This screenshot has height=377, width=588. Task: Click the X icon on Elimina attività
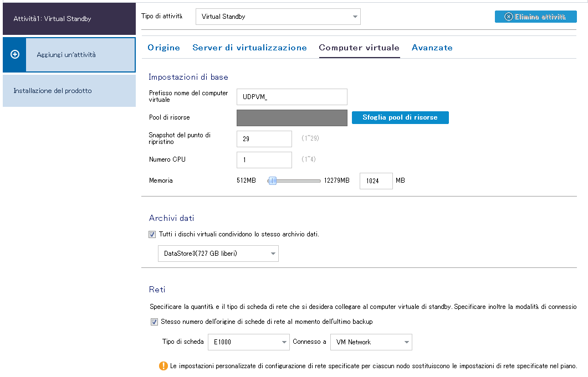click(x=508, y=17)
